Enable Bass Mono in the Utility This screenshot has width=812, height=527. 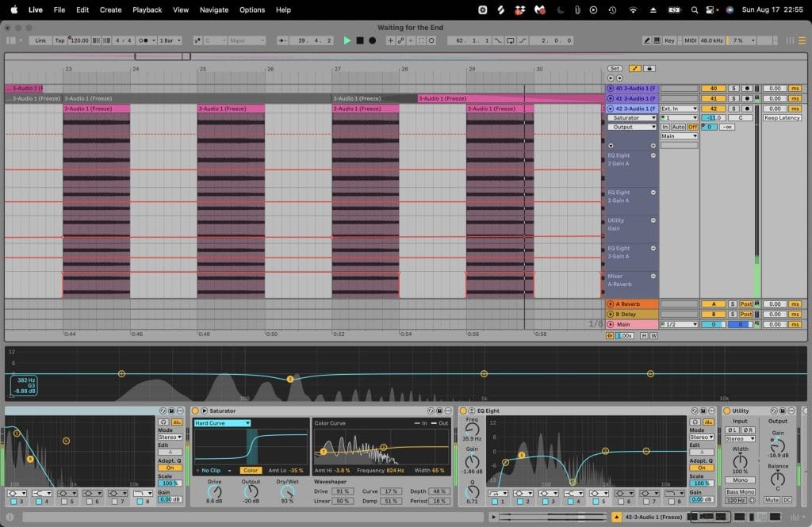click(x=740, y=491)
